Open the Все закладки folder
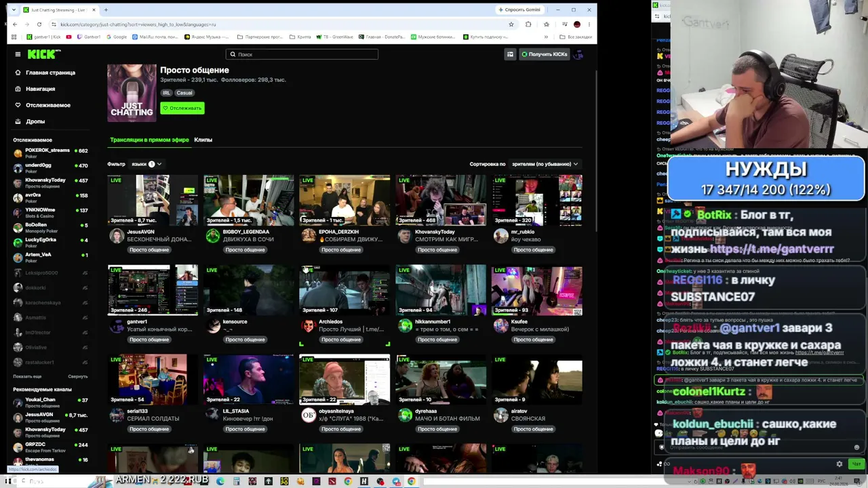This screenshot has height=488, width=868. 576,37
